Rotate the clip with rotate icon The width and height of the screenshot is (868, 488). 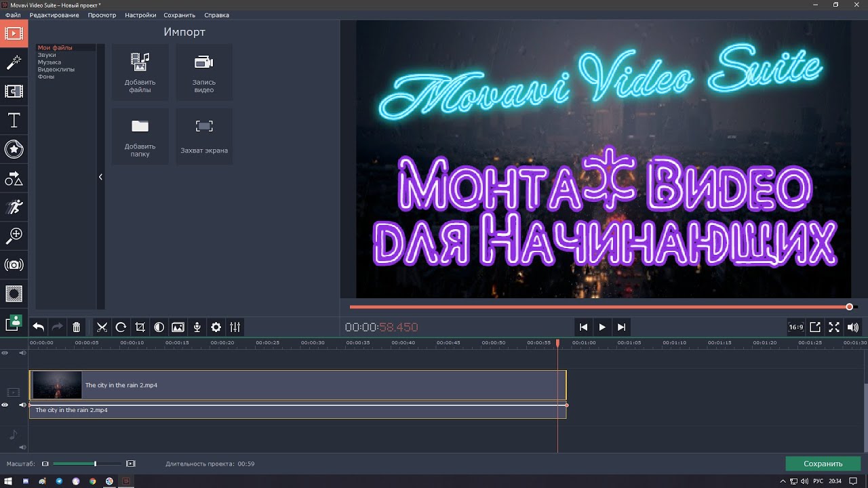click(121, 327)
